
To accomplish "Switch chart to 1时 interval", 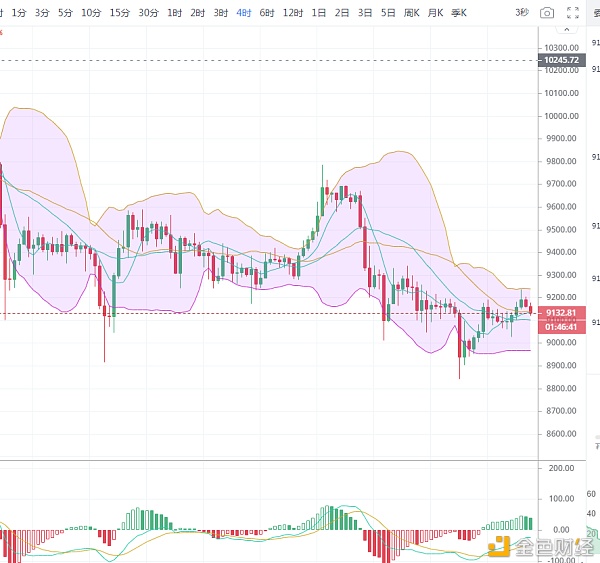I will [174, 13].
